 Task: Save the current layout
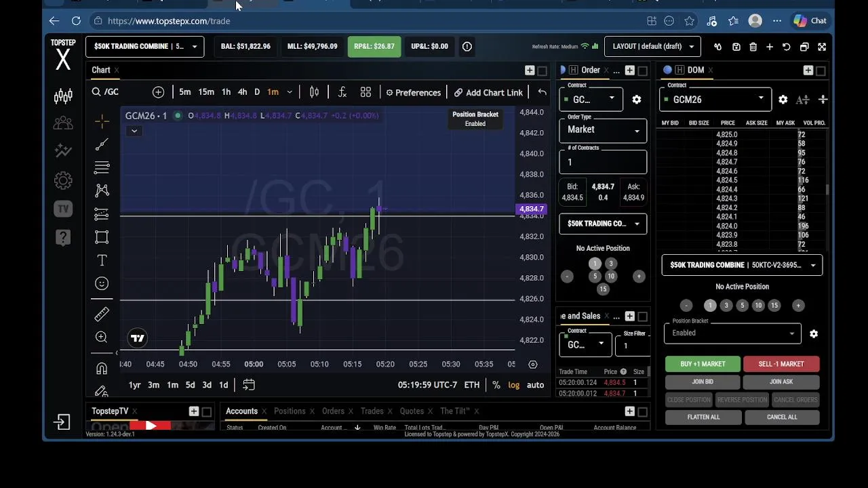tap(736, 47)
